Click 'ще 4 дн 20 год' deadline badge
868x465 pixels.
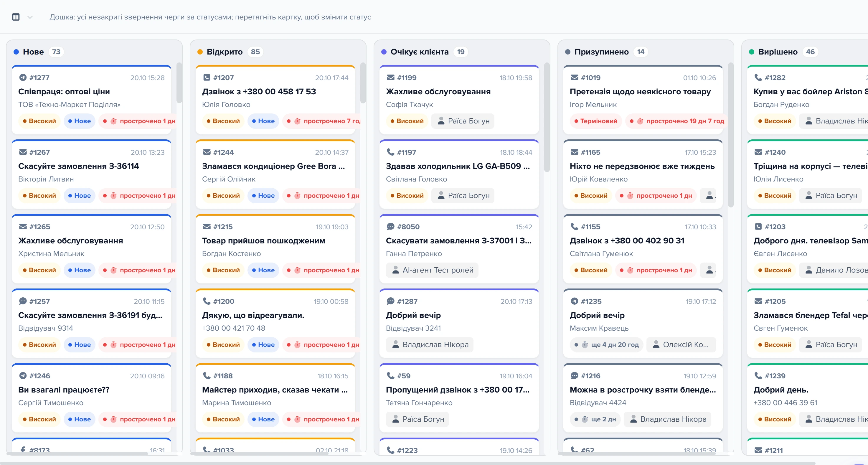click(x=607, y=345)
